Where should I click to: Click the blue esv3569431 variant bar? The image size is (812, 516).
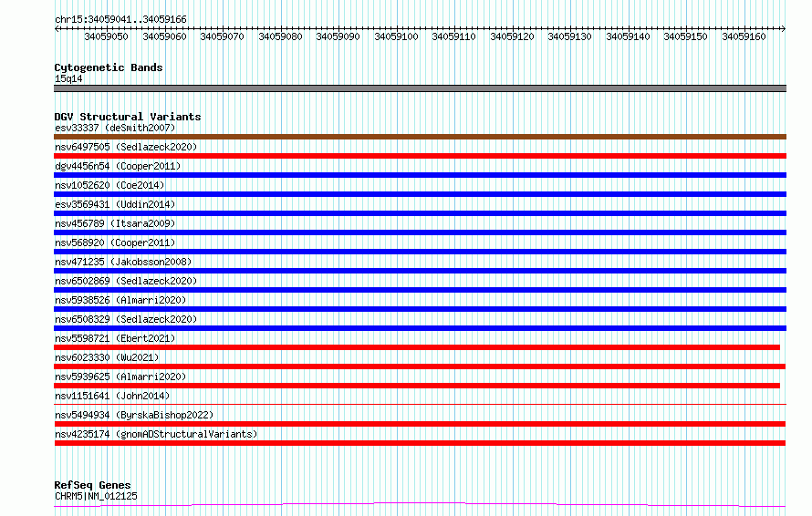[420, 213]
